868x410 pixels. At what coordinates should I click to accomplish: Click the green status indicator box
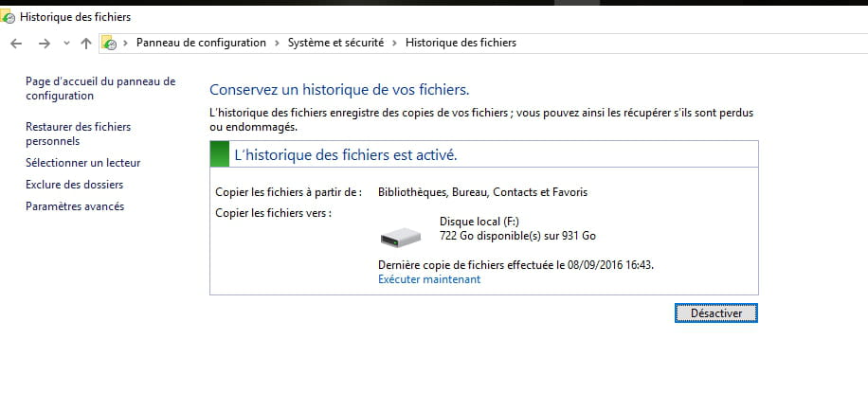(x=219, y=153)
